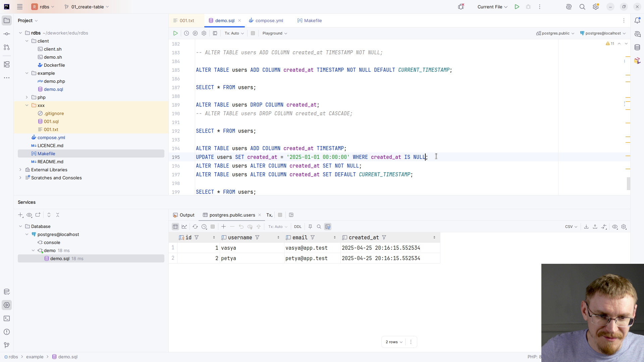Open Database tool window in right sidebar
Screen dimensions: 644x362
pyautogui.click(x=637, y=48)
